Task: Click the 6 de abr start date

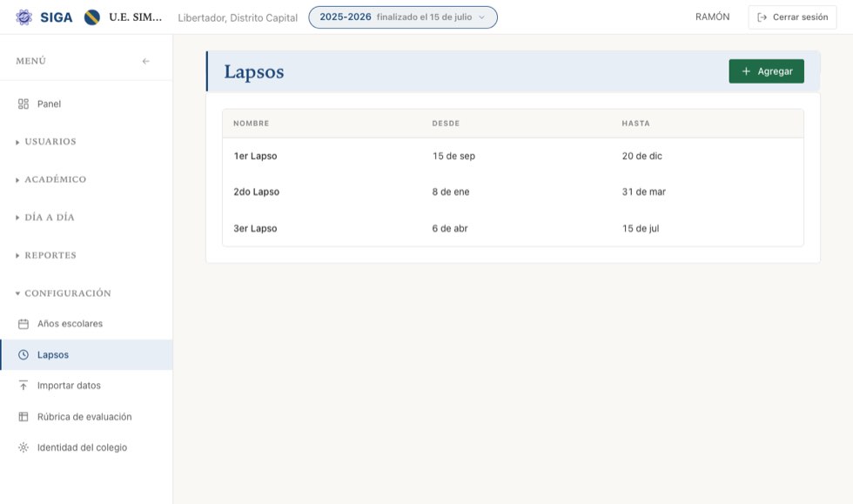Action: (x=450, y=229)
